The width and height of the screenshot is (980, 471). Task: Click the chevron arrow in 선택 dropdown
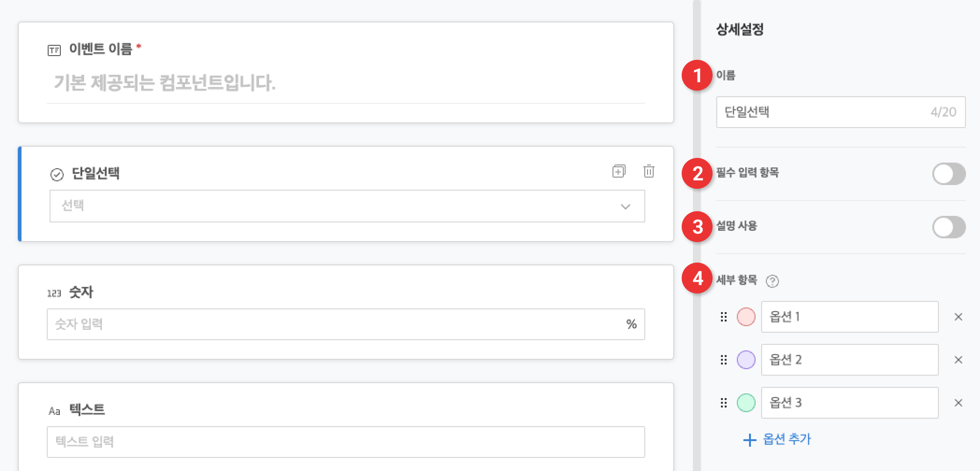tap(625, 207)
